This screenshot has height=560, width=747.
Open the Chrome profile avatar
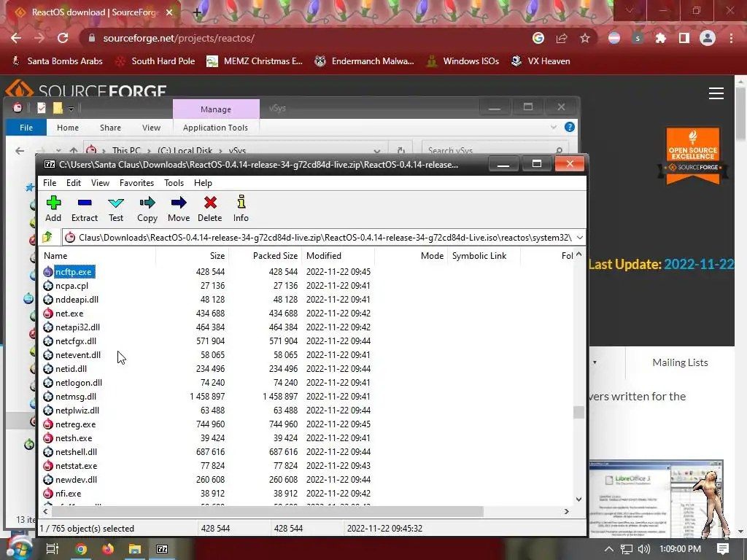[x=708, y=38]
